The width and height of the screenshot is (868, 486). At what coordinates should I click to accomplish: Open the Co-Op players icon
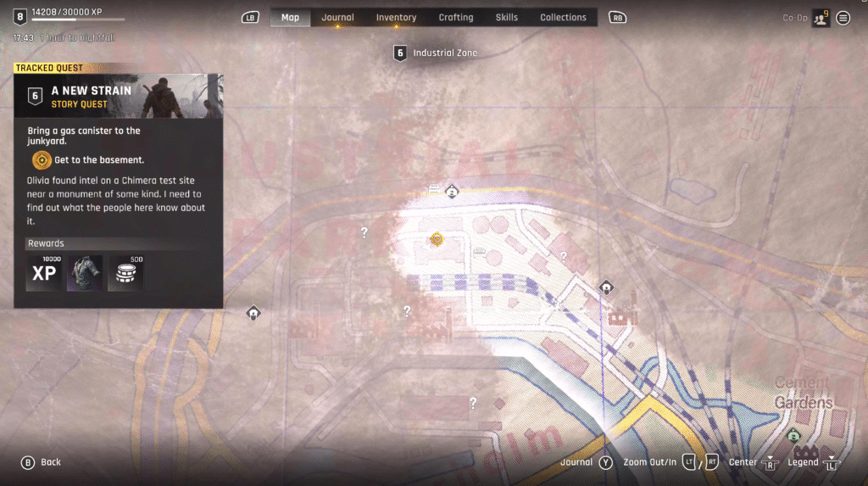(820, 18)
